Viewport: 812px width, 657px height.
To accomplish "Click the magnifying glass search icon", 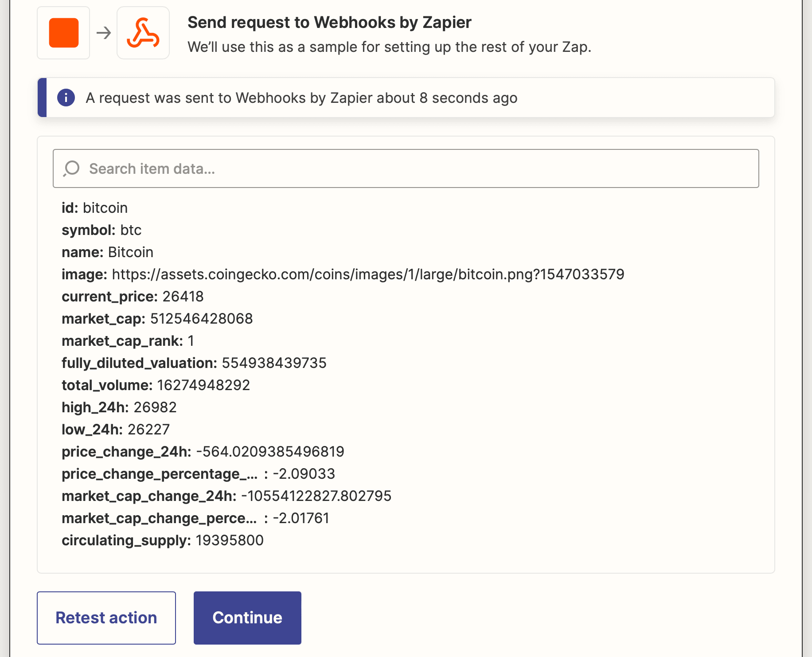I will click(x=71, y=168).
